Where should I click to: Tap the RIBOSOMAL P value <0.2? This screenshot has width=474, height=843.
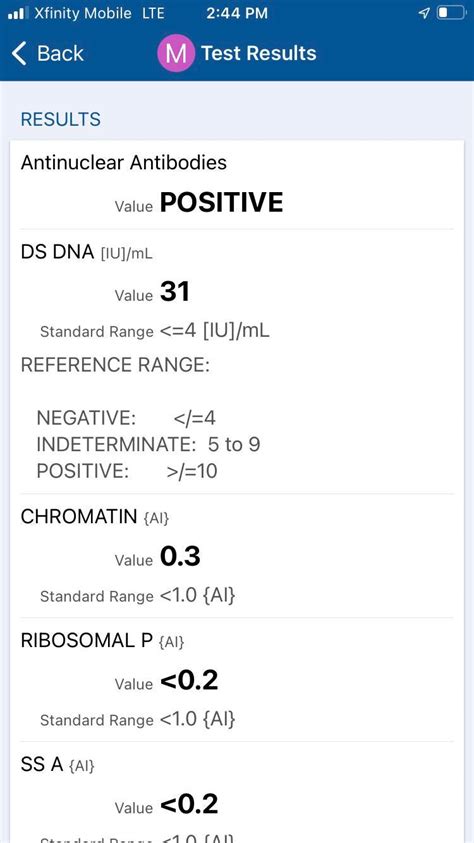189,681
